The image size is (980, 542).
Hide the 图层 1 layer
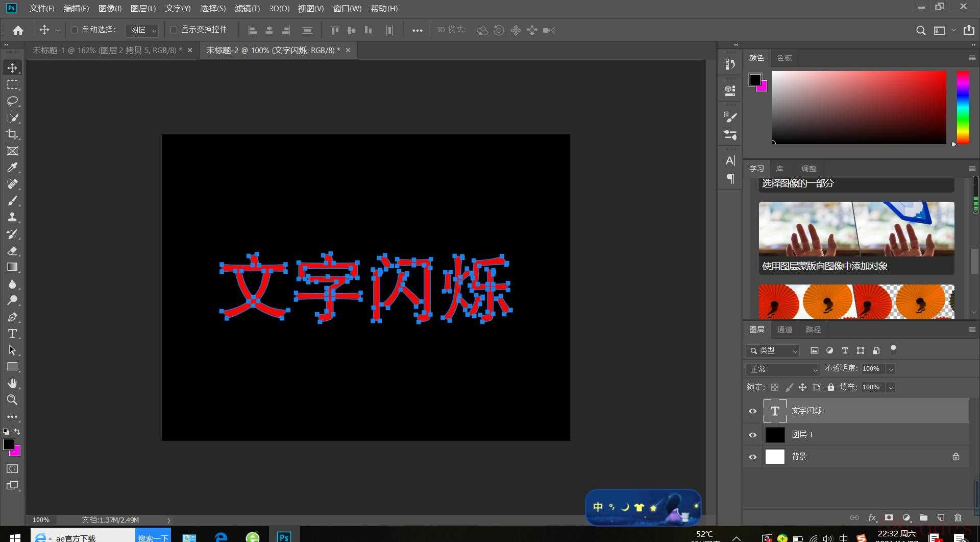point(752,435)
